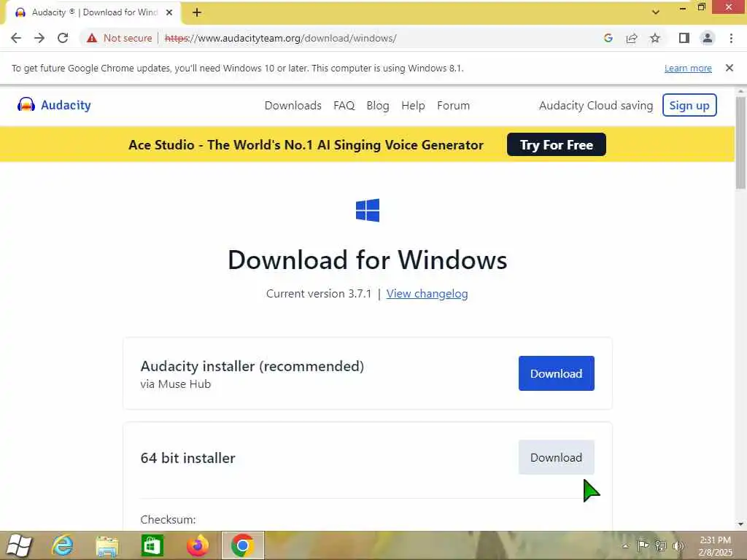The image size is (747, 560).
Task: Click the 'Checksum:' label
Action: (168, 519)
